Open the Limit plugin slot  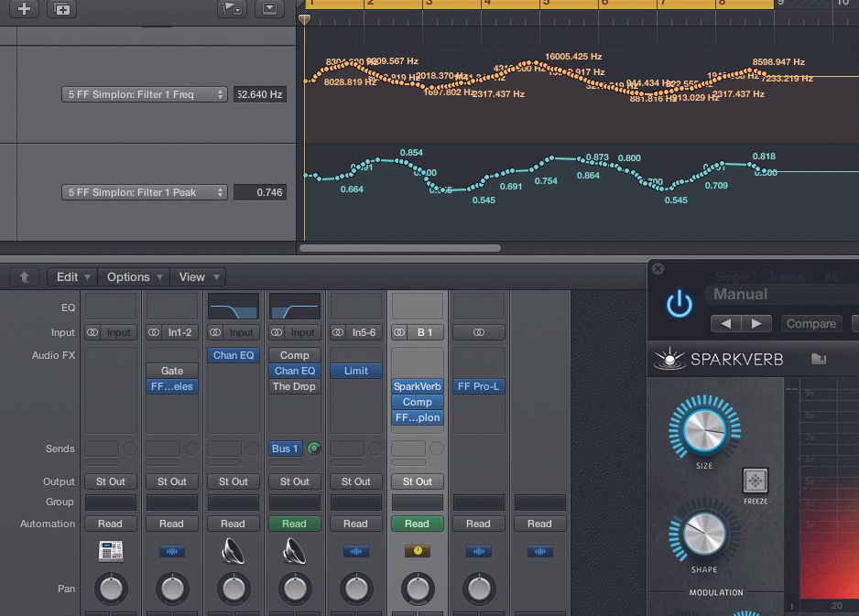pos(355,371)
